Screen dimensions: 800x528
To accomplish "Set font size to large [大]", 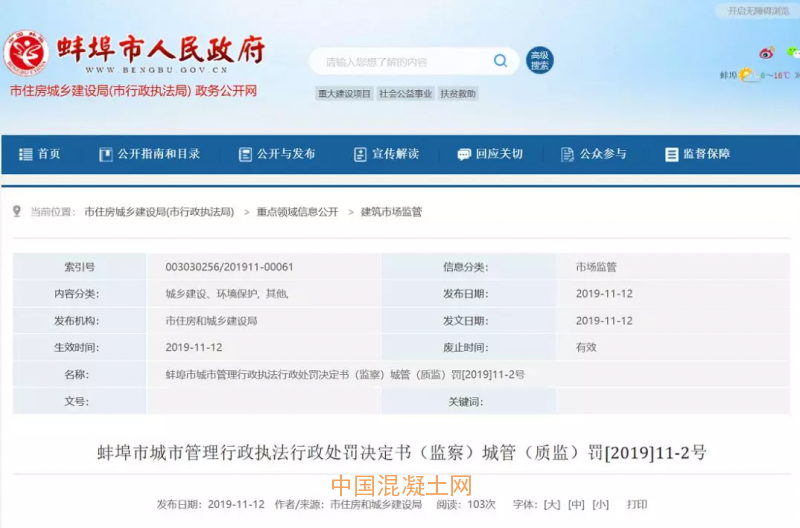I will [552, 504].
